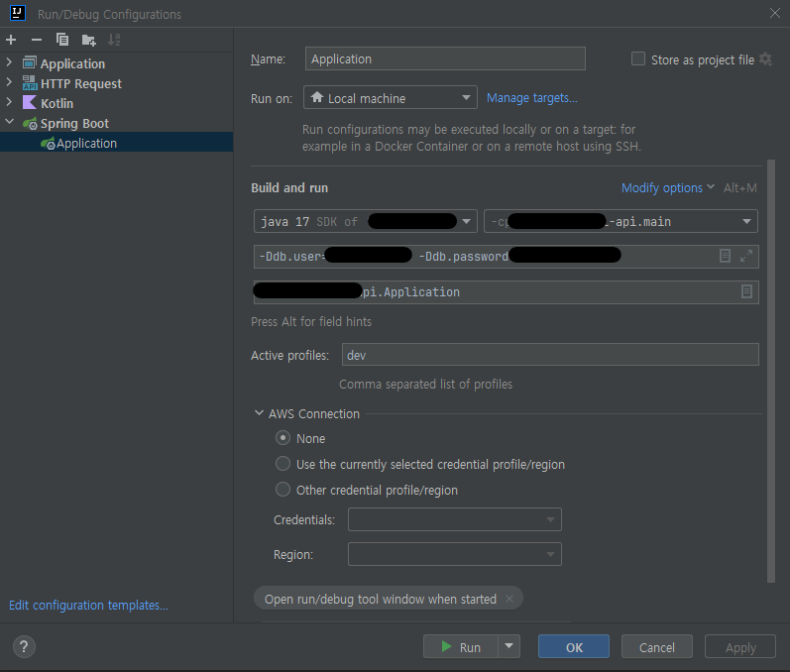Click the 'Build and run' heading

289,188
